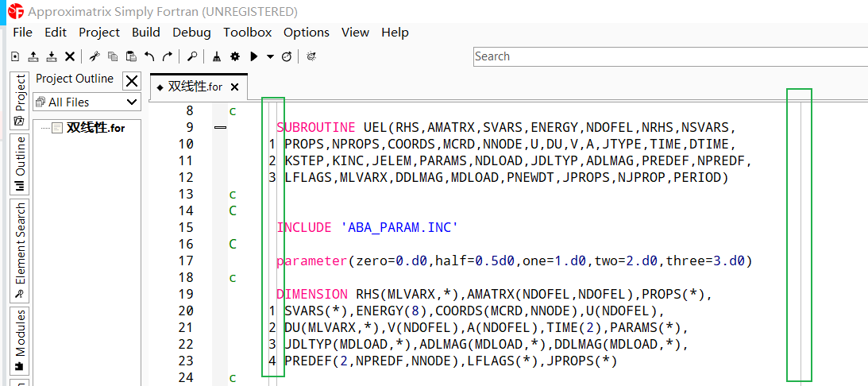This screenshot has width=868, height=386.
Task: Click the stopwatch profiler icon
Action: tap(287, 56)
